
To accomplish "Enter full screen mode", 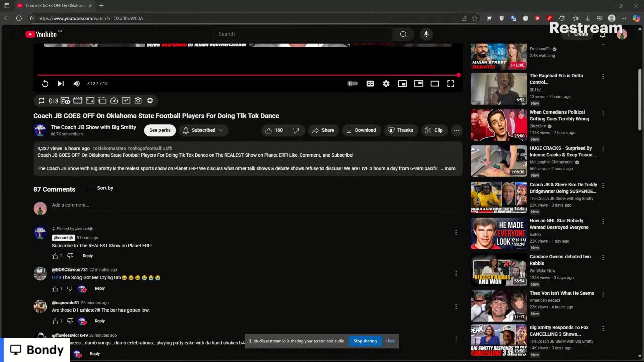I will [451, 84].
